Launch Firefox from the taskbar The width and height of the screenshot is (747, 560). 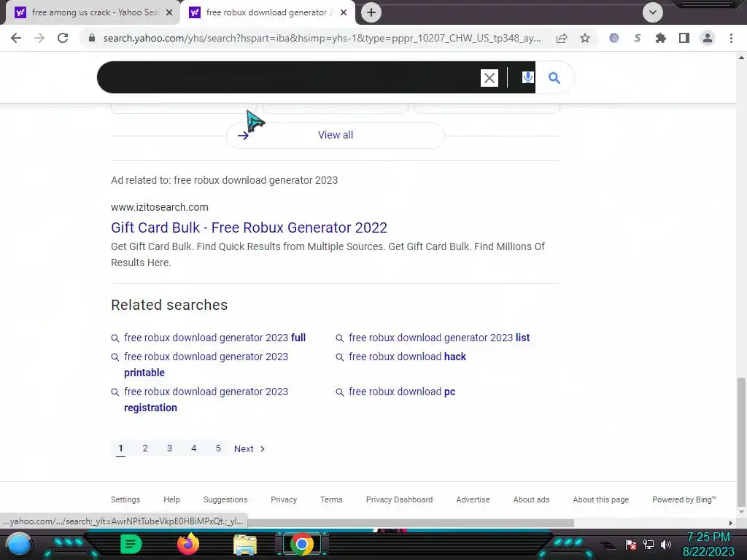point(188,544)
